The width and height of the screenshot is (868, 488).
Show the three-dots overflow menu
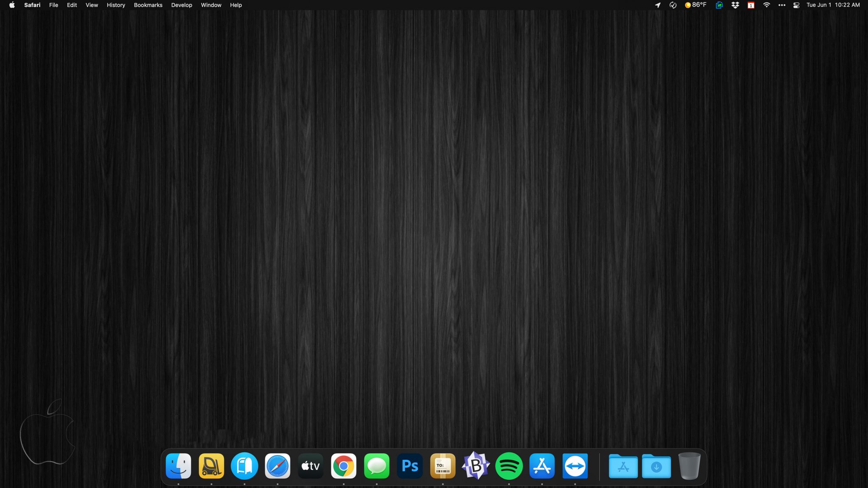coord(782,5)
